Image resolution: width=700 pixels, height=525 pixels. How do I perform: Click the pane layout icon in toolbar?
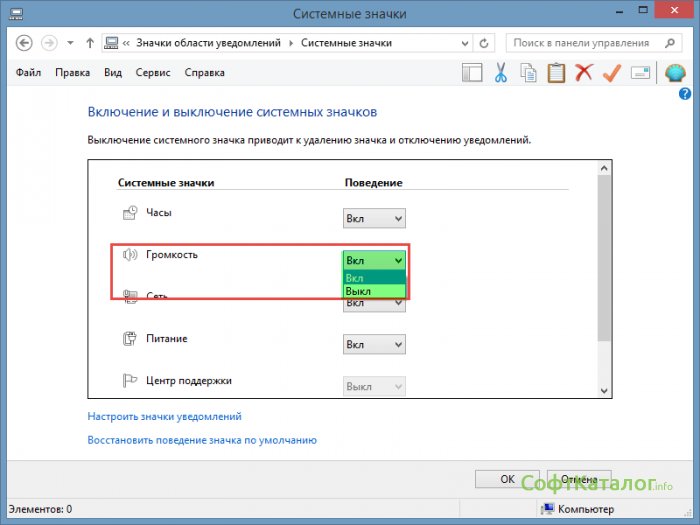(472, 73)
